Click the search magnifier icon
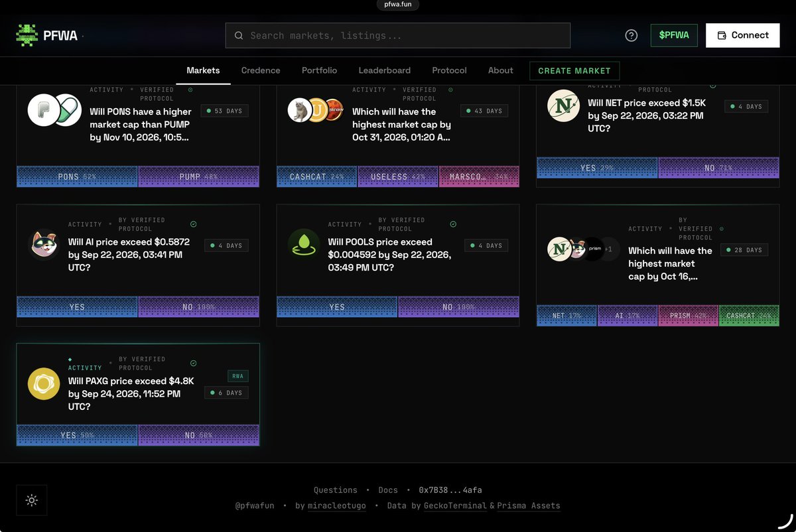Screen dimensions: 796x532 coord(238,35)
